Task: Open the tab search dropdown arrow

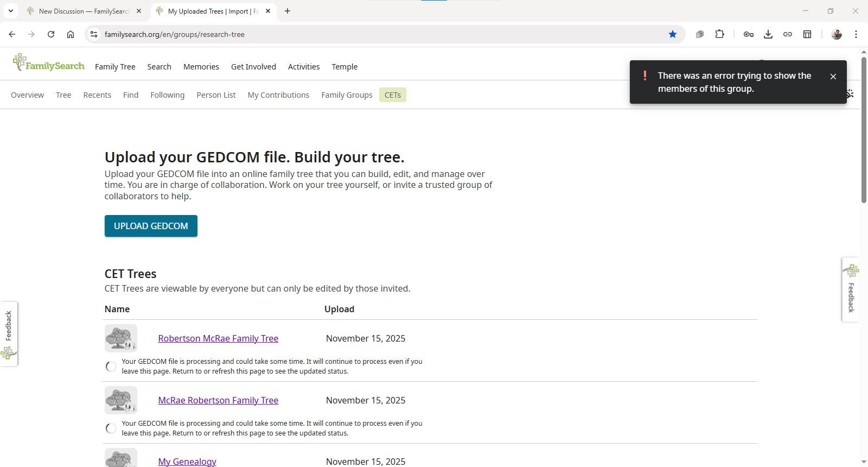Action: [10, 11]
